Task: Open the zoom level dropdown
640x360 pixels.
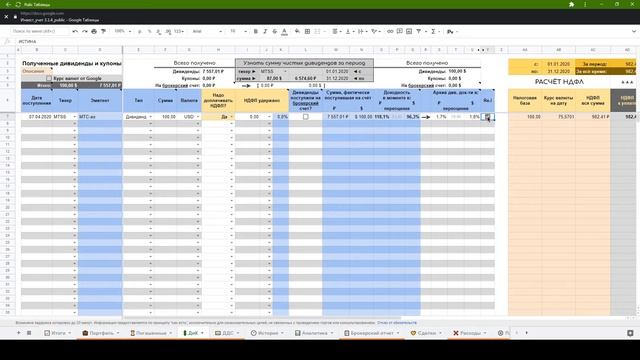Action: click(x=122, y=31)
